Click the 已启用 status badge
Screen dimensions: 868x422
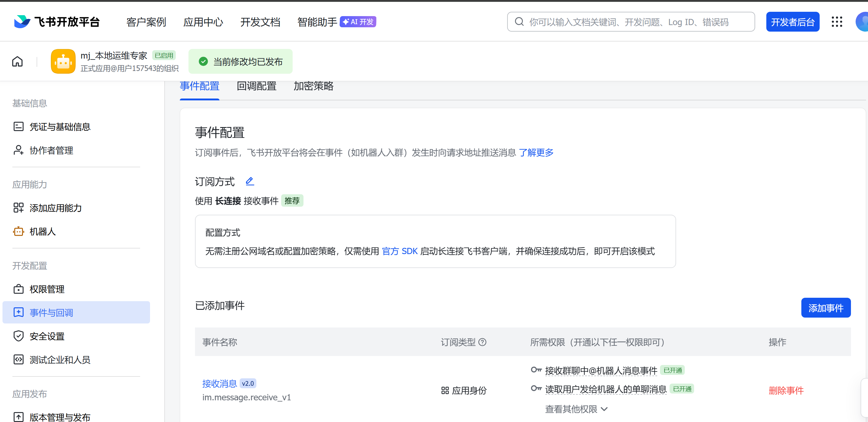pos(164,55)
